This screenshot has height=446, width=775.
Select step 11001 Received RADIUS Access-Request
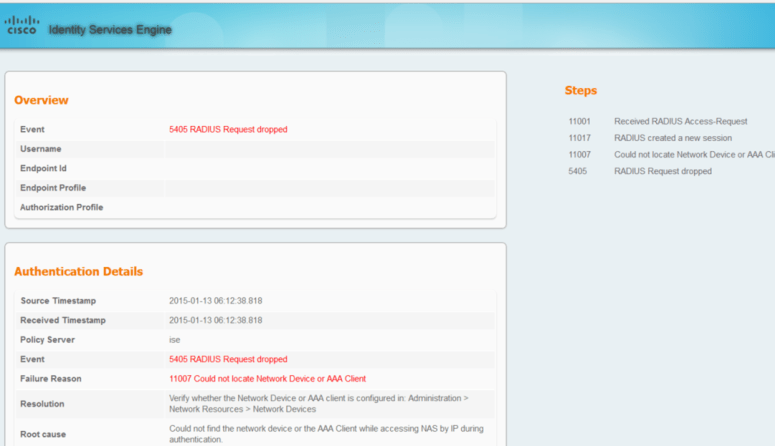(x=680, y=121)
